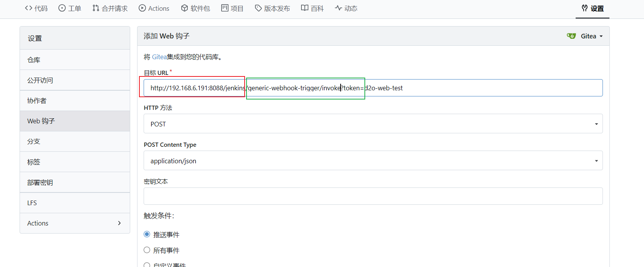The width and height of the screenshot is (644, 267).
Task: Open the 项目 tab
Action: coord(232,8)
